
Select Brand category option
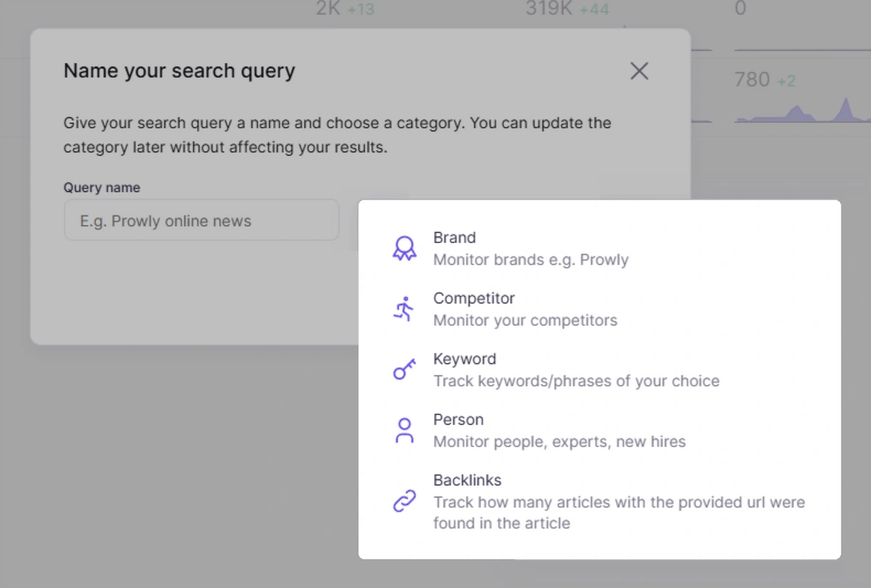[x=600, y=248]
